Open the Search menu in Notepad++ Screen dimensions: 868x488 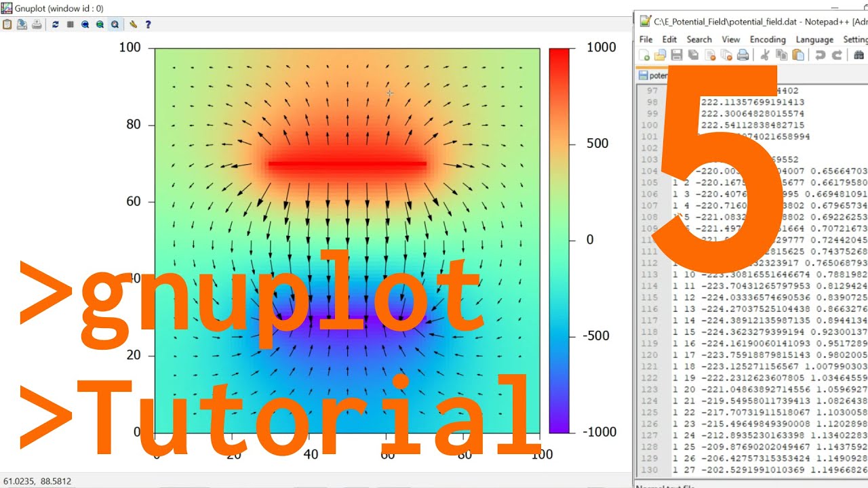(699, 39)
